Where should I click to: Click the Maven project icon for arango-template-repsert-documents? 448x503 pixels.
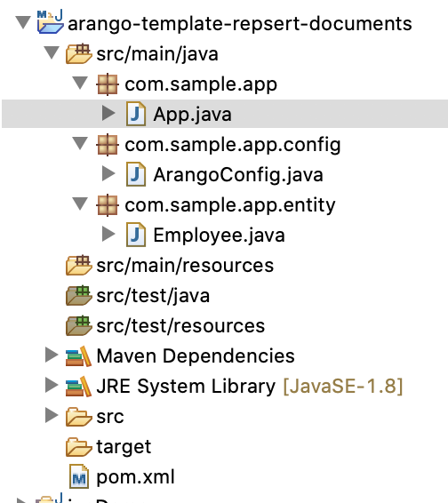point(50,21)
